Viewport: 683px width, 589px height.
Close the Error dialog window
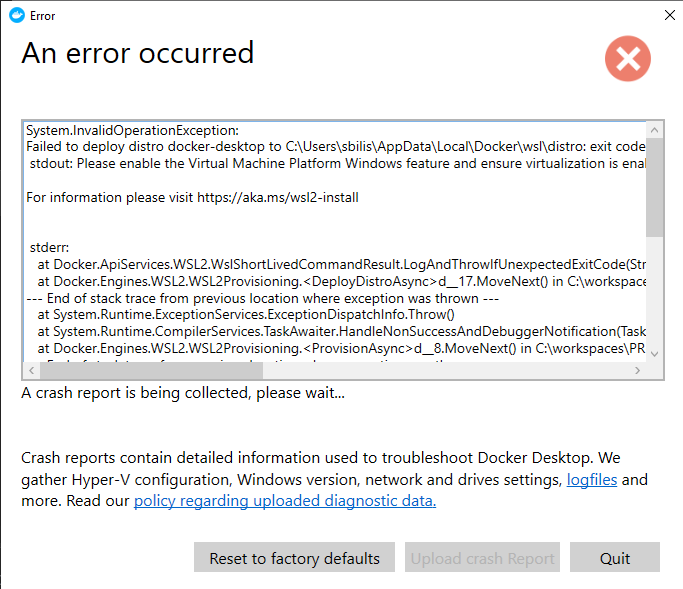coord(669,15)
